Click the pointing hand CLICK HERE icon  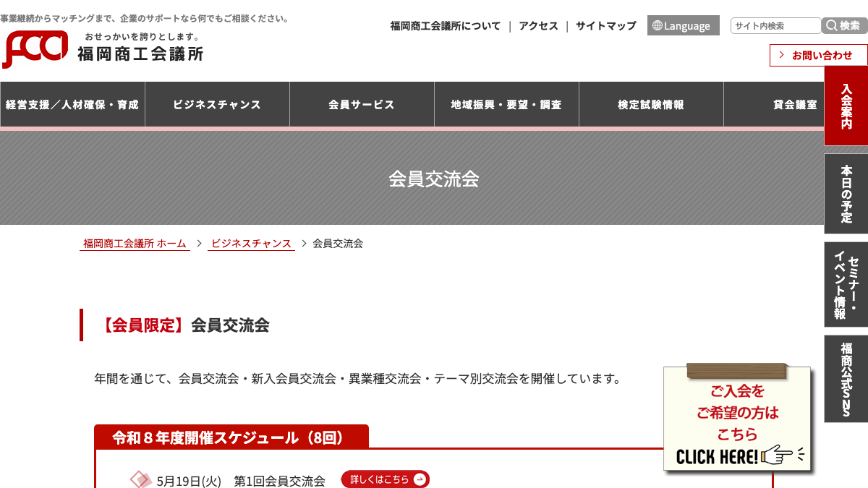(781, 455)
